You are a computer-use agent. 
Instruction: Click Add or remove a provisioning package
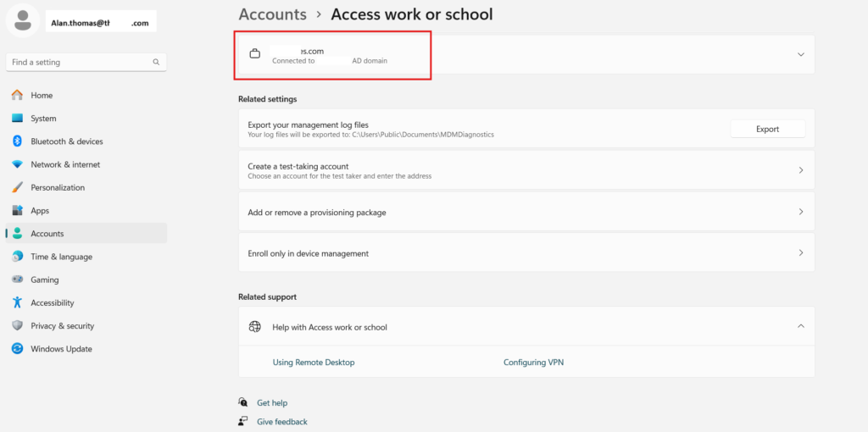coord(317,213)
